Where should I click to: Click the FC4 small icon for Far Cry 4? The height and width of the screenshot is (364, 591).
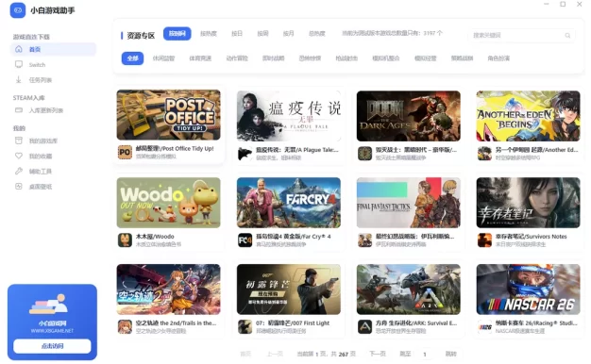[x=245, y=240]
